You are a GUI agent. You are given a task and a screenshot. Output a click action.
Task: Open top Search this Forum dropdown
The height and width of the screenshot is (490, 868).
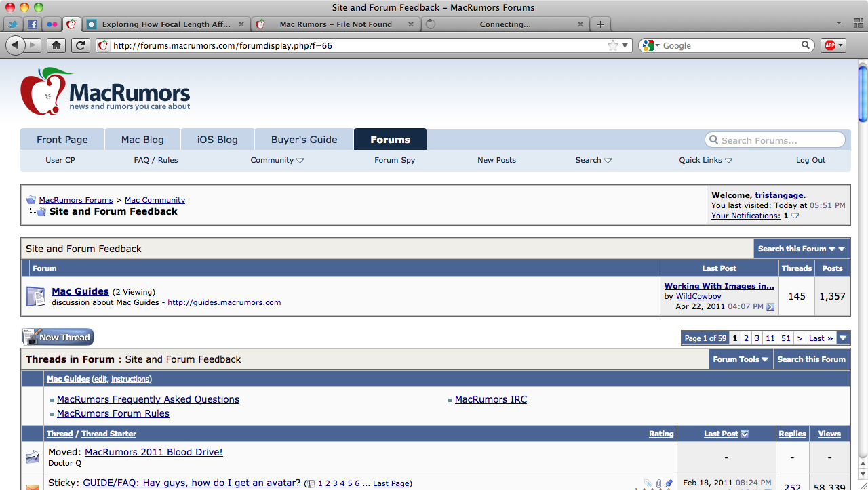tap(802, 249)
